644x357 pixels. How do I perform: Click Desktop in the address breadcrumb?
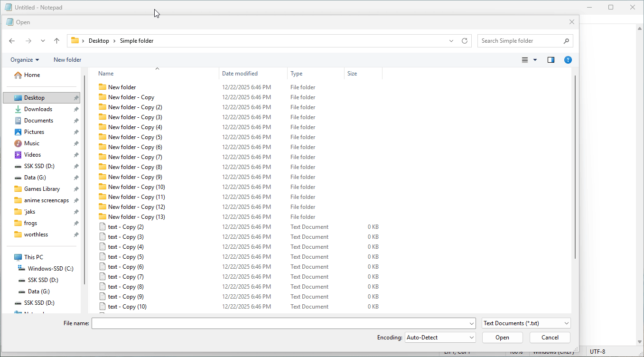click(99, 41)
